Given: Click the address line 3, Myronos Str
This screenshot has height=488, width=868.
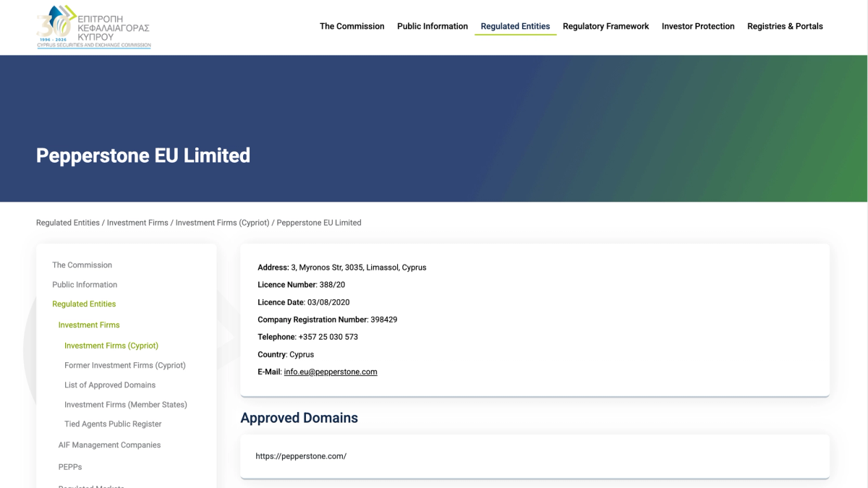Looking at the screenshot, I should click(x=342, y=267).
